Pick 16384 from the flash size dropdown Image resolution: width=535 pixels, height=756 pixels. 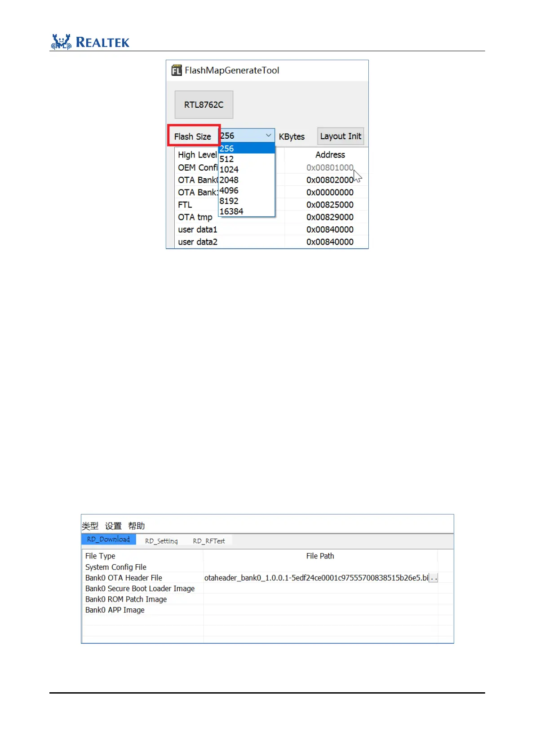(247, 211)
